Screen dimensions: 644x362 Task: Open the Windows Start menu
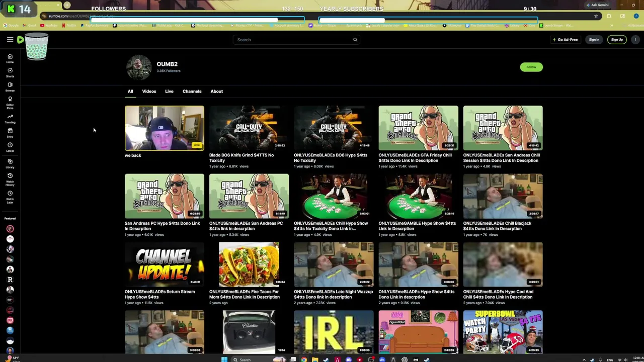[x=224, y=359]
